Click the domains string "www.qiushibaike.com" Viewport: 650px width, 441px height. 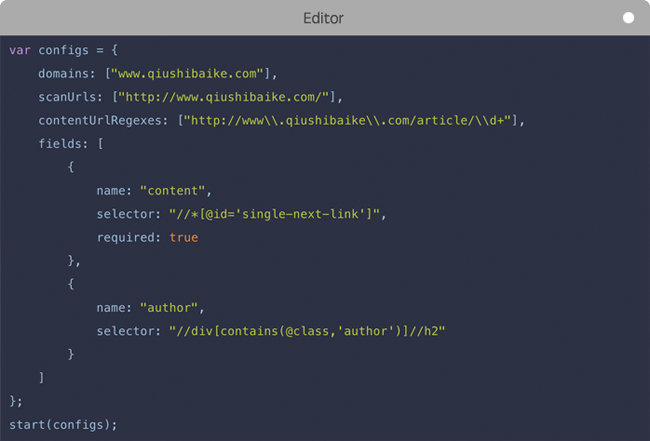click(x=187, y=74)
